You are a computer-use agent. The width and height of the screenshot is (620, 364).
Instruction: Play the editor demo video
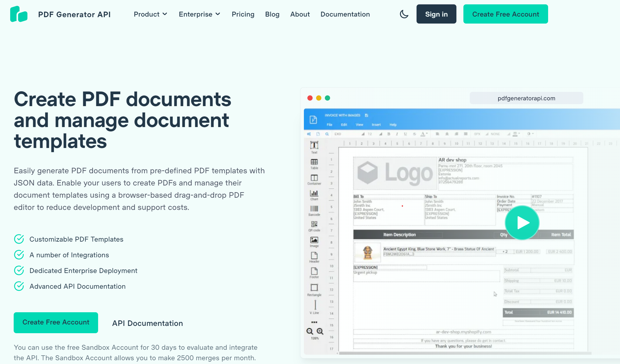coord(522,223)
